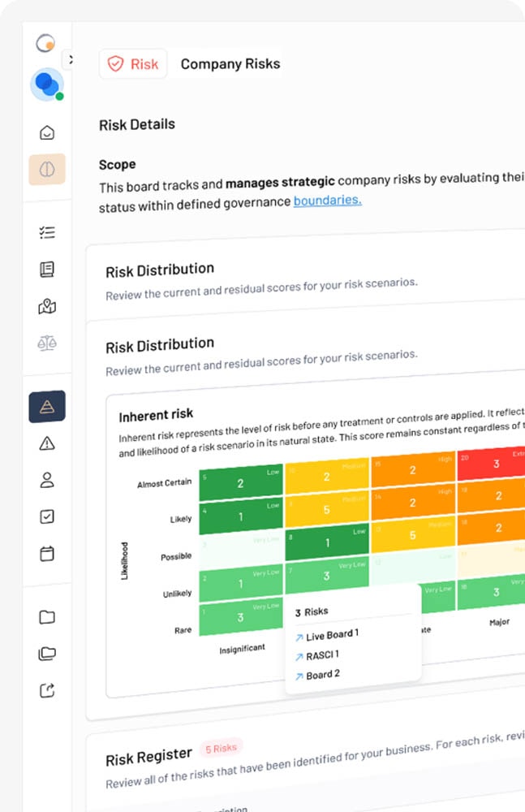Viewport: 525px width, 812px height.
Task: Click the balance scales icon in sidebar
Action: 47,343
